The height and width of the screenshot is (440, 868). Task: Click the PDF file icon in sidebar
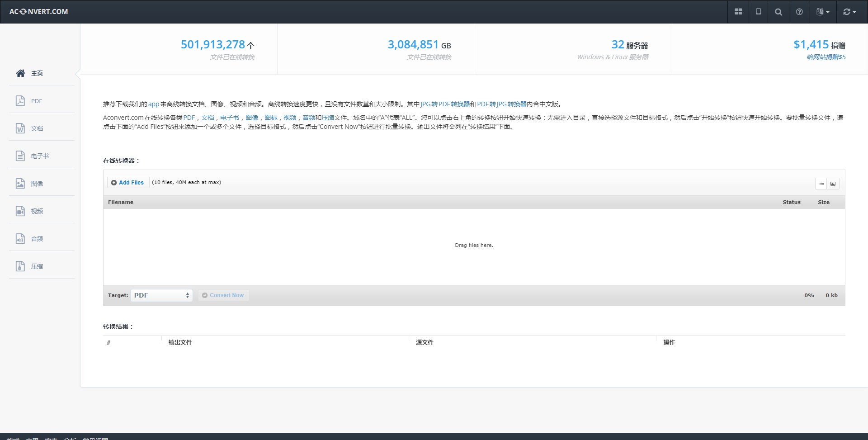click(x=20, y=101)
